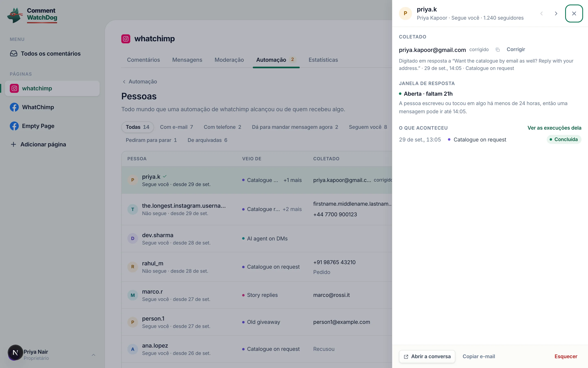Go back using the Automação chevron

[x=124, y=82]
